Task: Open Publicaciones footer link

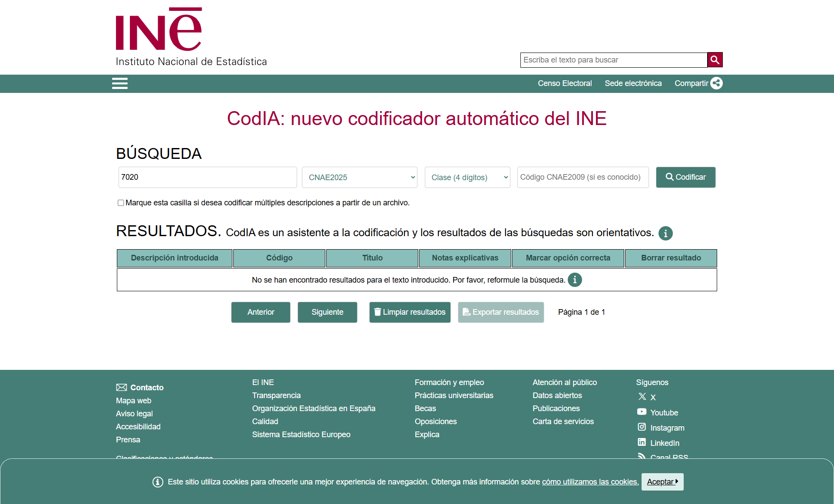Action: pos(556,408)
